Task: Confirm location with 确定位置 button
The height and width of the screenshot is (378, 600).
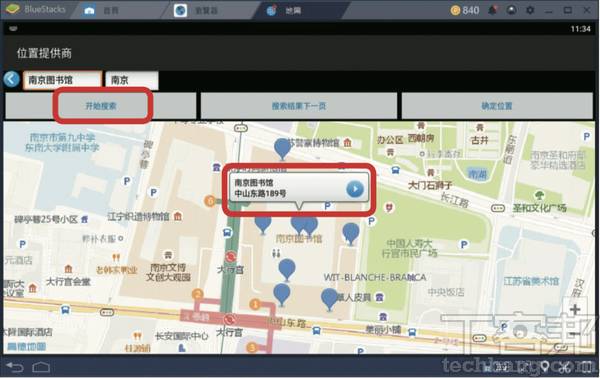Action: click(497, 106)
